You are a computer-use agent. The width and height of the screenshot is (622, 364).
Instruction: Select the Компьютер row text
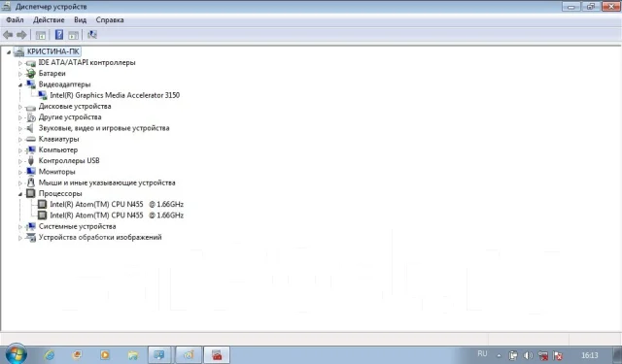58,149
